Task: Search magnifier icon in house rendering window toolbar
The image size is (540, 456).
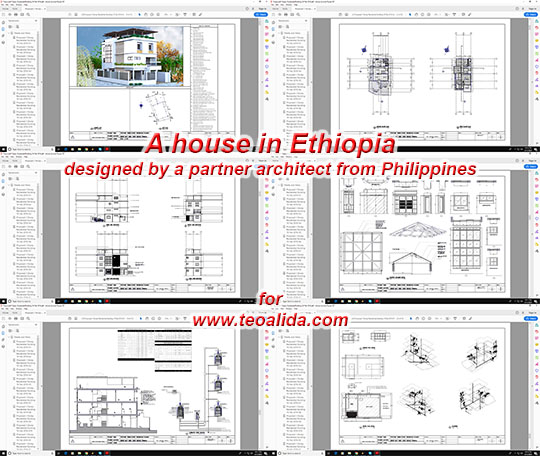Action: click(28, 14)
